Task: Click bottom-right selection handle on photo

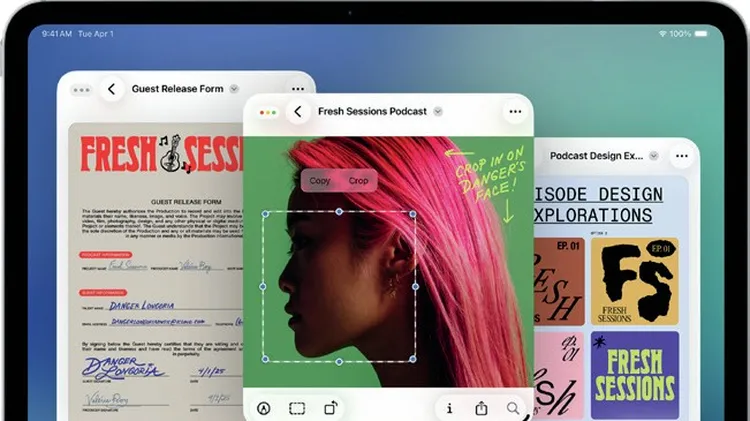Action: tap(413, 359)
